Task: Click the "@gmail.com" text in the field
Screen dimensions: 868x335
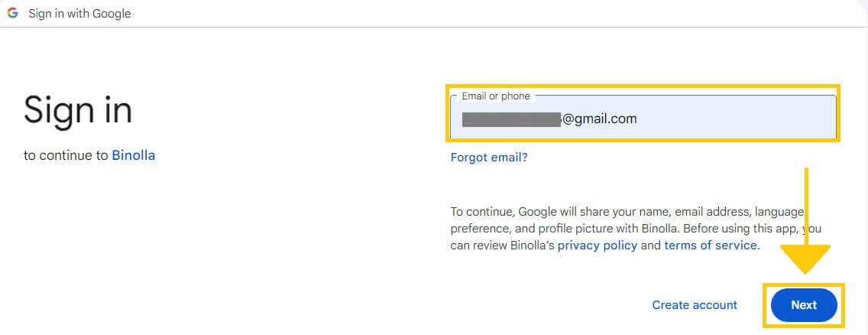Action: (x=600, y=119)
